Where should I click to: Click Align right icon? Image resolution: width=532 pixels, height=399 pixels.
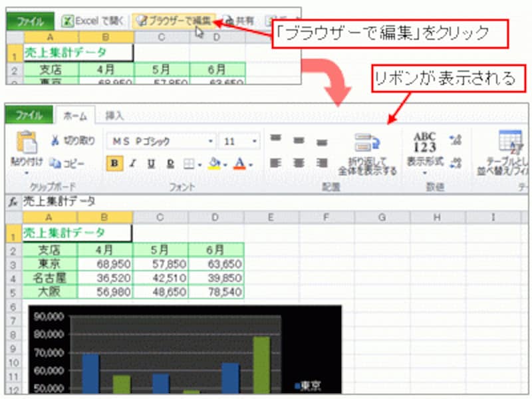point(322,164)
